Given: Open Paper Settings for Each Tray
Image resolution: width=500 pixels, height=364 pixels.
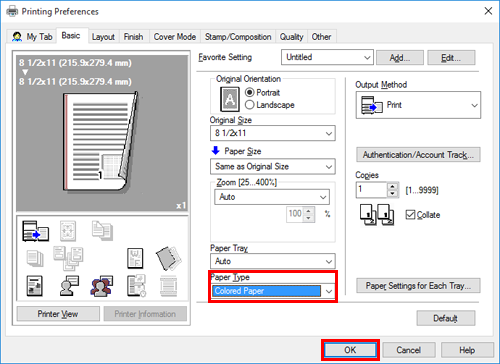Looking at the screenshot, I should (418, 286).
